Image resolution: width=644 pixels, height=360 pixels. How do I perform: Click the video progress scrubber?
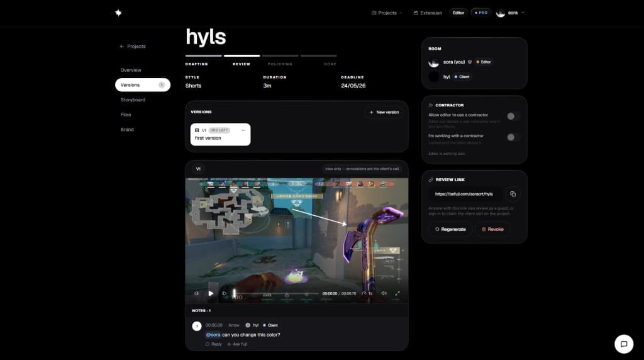click(x=276, y=293)
